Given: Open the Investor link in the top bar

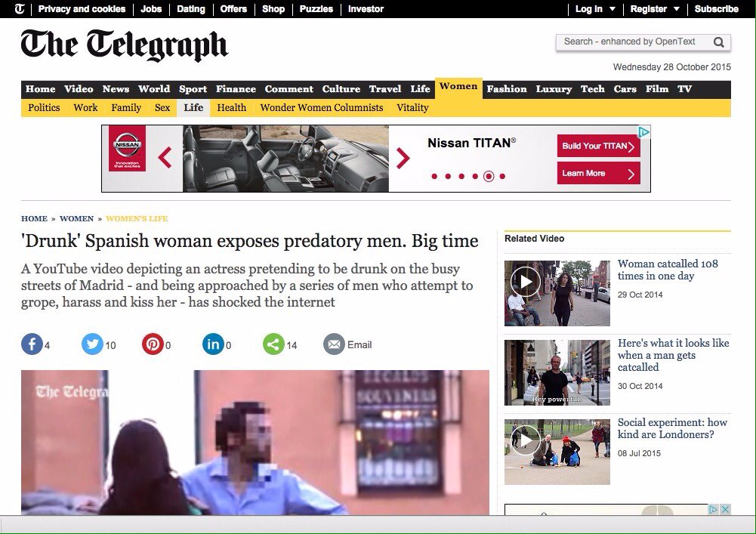Looking at the screenshot, I should click(366, 8).
